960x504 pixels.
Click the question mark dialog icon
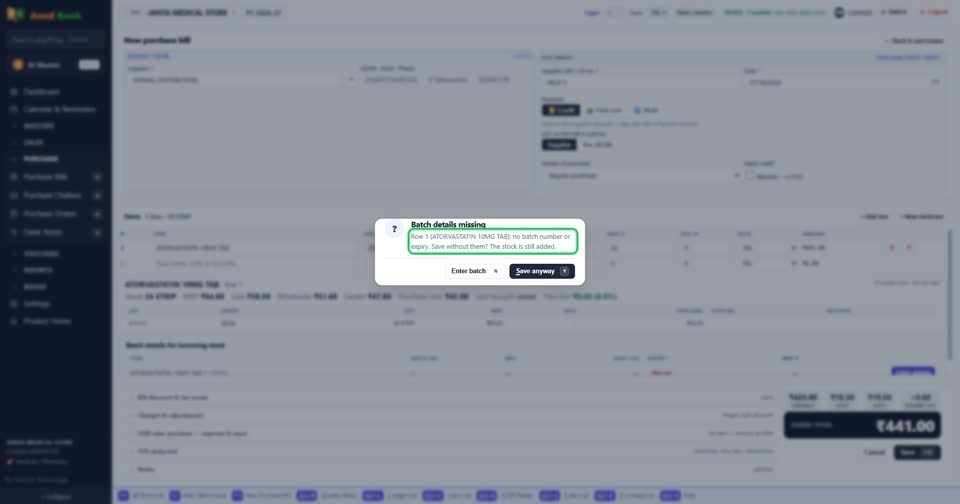pos(394,229)
